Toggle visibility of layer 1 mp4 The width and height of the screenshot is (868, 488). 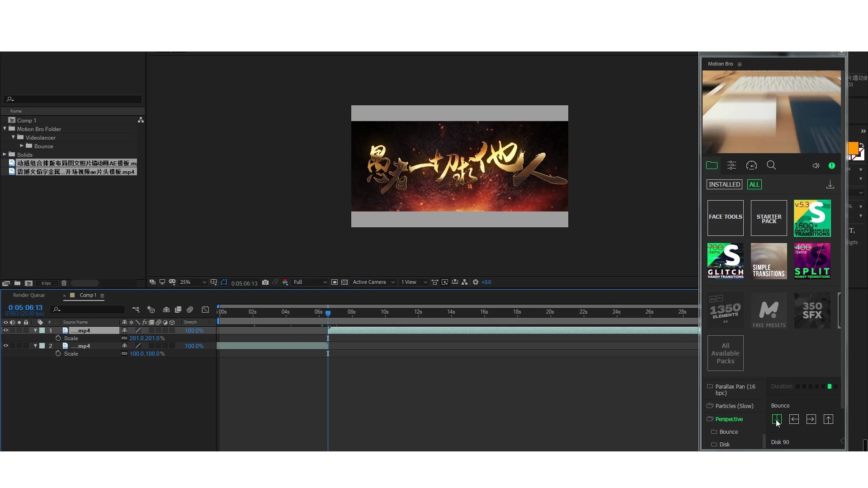click(x=6, y=330)
